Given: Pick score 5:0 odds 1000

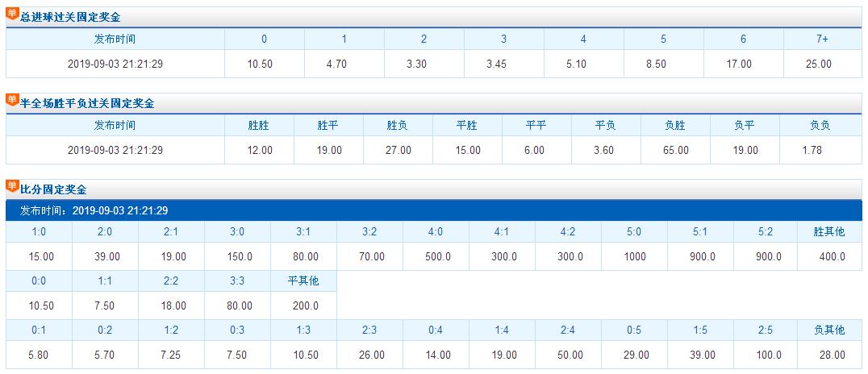Looking at the screenshot, I should pyautogui.click(x=634, y=256).
